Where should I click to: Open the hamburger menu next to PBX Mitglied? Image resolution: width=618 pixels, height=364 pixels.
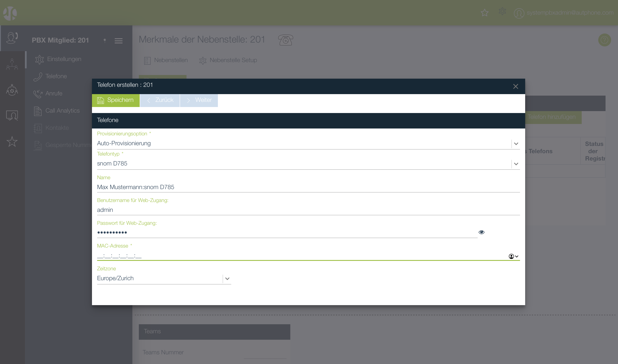point(118,41)
